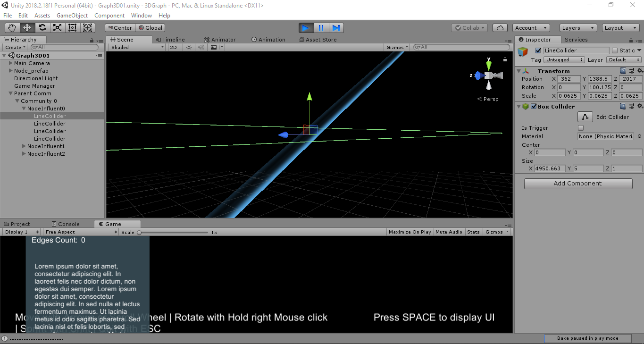Open the GameObject menu
The image size is (644, 344).
pos(72,16)
